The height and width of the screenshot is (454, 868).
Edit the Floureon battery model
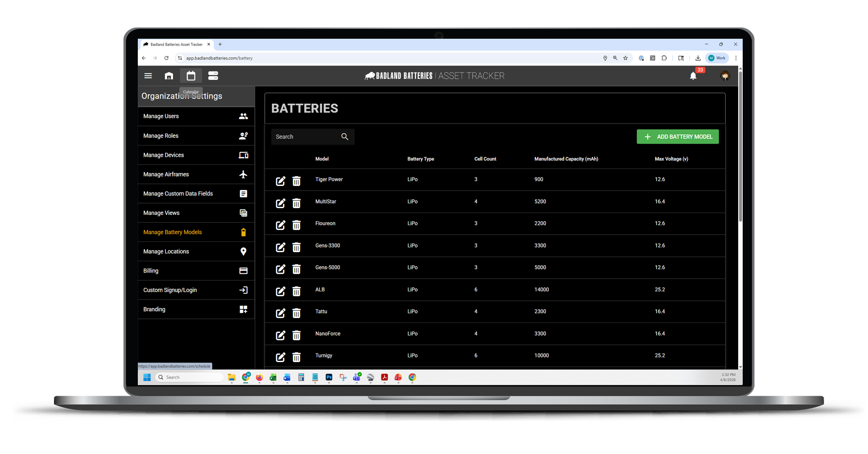point(280,225)
